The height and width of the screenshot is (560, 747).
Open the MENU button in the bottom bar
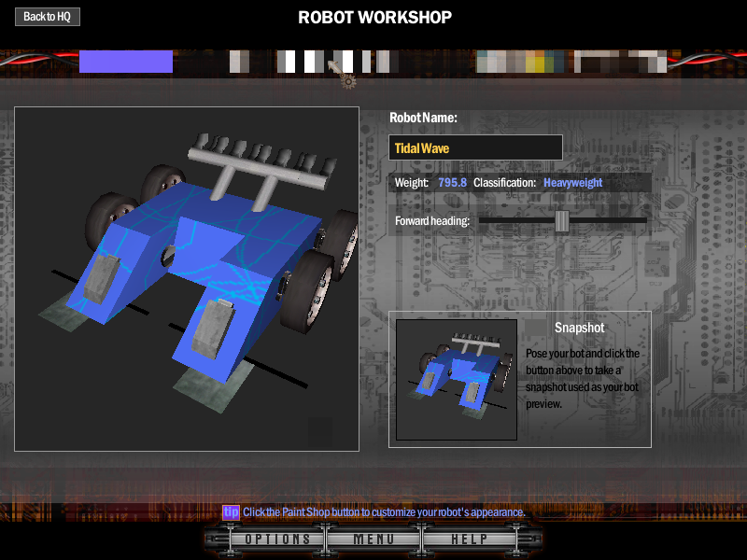pyautogui.click(x=373, y=539)
